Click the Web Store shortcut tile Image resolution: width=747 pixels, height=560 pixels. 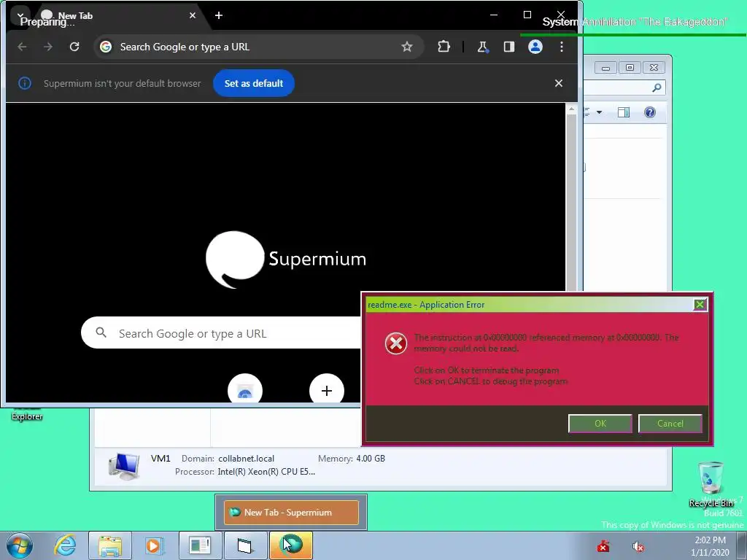point(245,389)
